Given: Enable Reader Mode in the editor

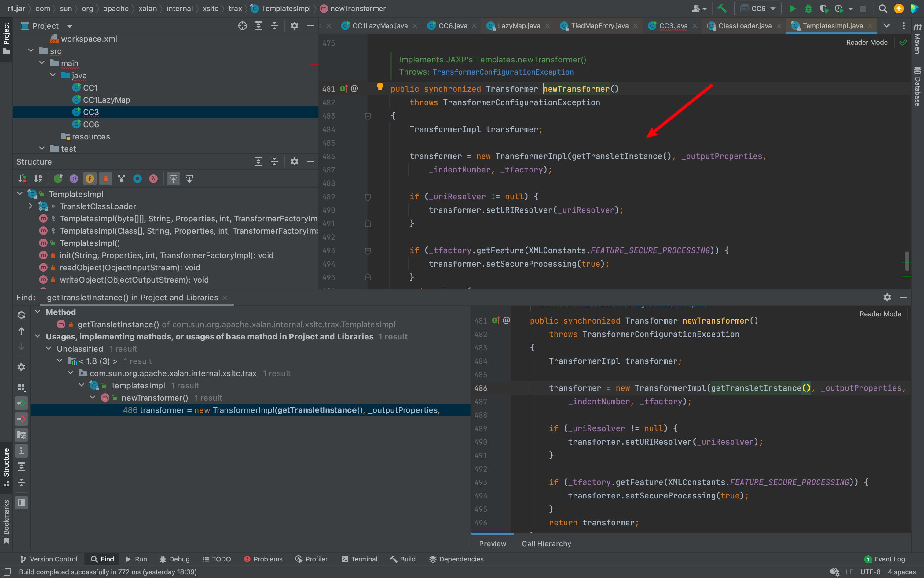Looking at the screenshot, I should 867,43.
